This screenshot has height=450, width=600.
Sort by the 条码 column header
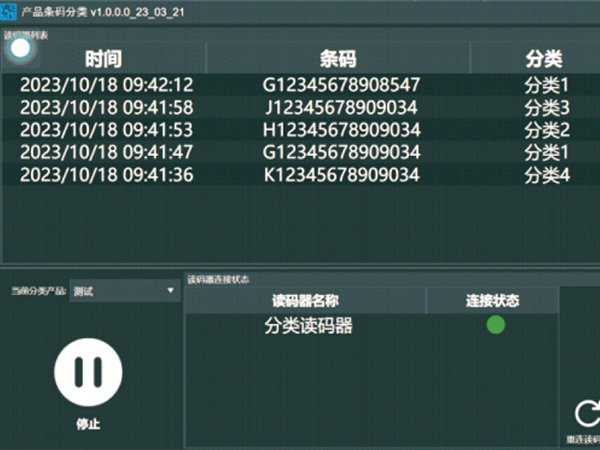click(x=338, y=58)
